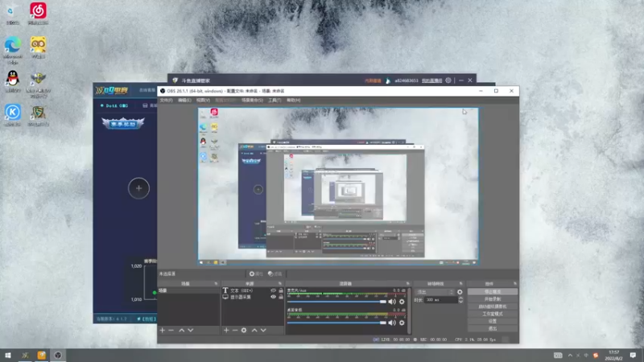The height and width of the screenshot is (362, 644).
Task: Toggle lock on the 显示器采集 source
Action: click(281, 297)
